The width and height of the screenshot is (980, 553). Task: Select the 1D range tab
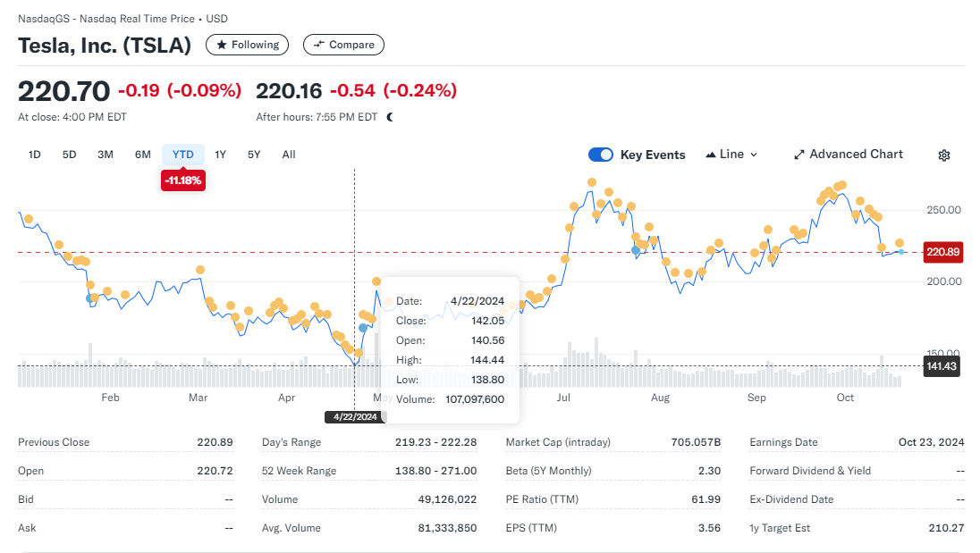34,155
